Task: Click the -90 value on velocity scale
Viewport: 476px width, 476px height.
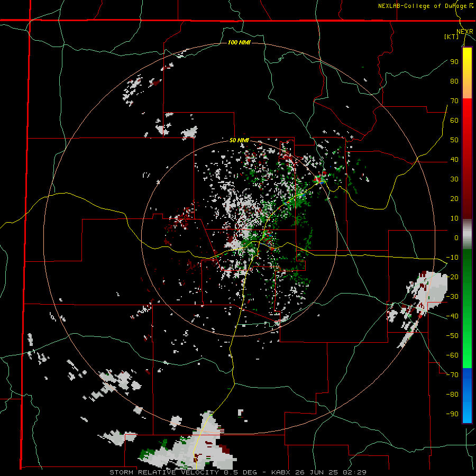Action: point(452,414)
